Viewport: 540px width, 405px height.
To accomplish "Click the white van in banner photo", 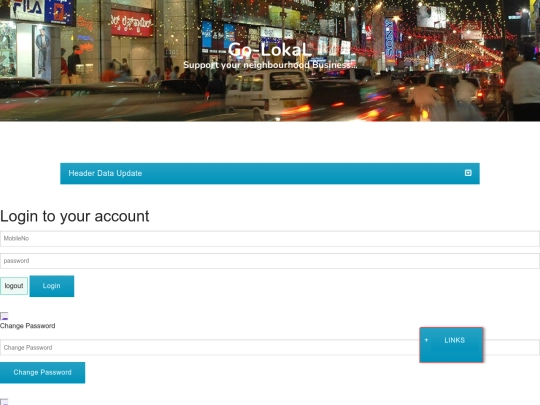I will (x=269, y=93).
